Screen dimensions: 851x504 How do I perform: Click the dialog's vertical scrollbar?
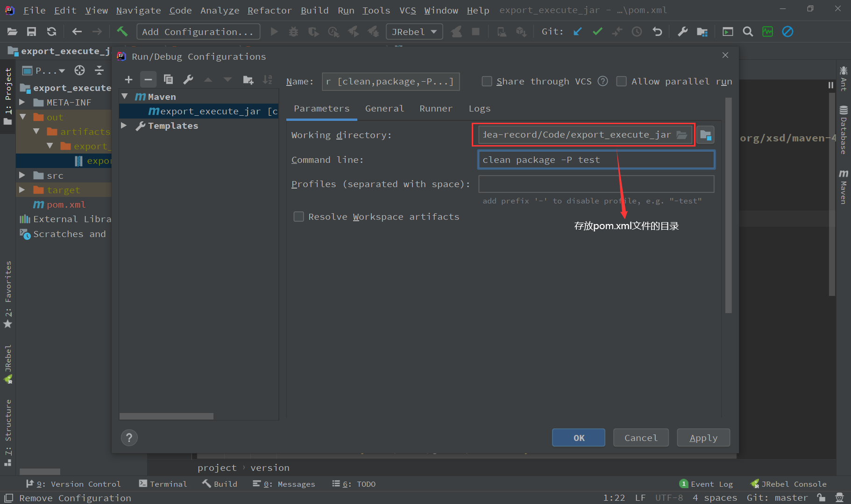[728, 205]
